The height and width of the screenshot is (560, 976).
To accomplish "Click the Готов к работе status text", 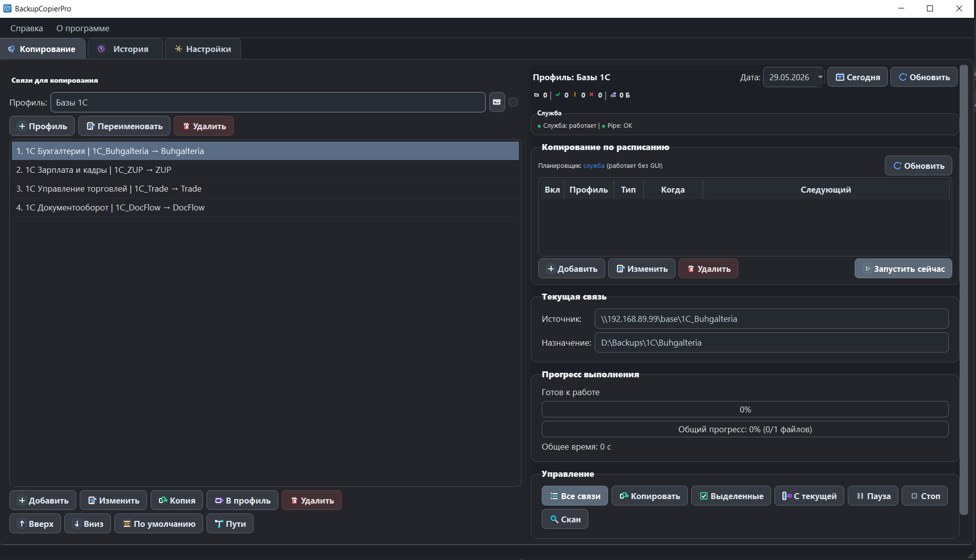I will [570, 392].
